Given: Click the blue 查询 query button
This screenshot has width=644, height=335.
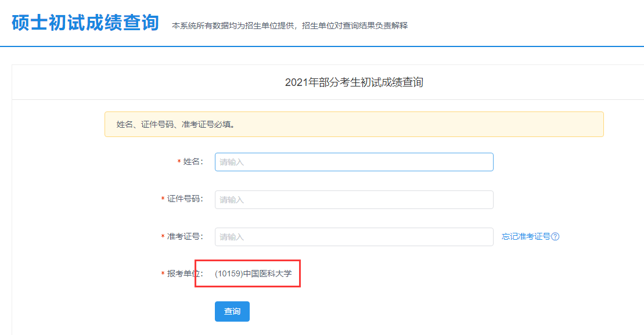Looking at the screenshot, I should pyautogui.click(x=232, y=311).
